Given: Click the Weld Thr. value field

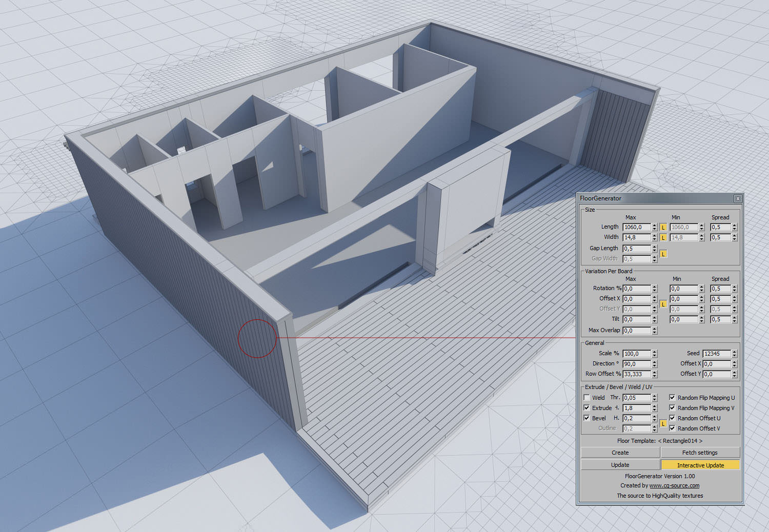Looking at the screenshot, I should (x=637, y=398).
